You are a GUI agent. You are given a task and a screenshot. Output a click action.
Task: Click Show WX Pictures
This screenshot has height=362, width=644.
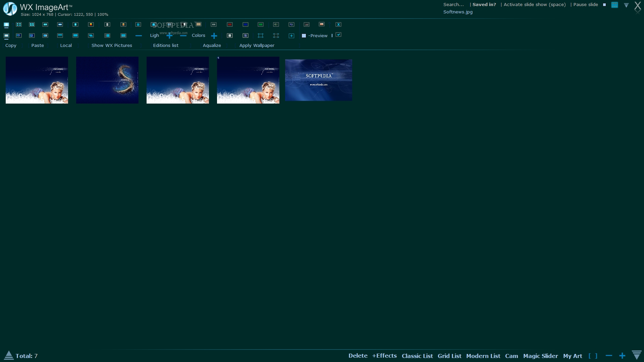point(112,45)
